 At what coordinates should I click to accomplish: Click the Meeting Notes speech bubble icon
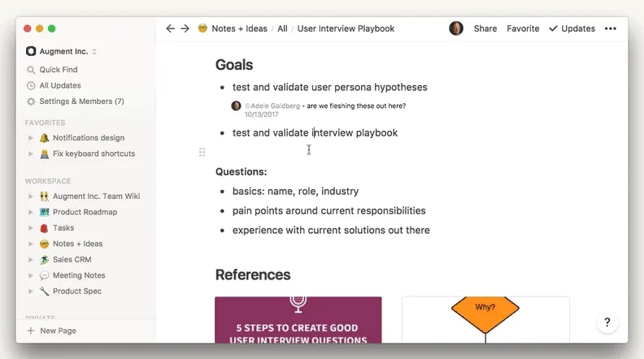coord(45,275)
